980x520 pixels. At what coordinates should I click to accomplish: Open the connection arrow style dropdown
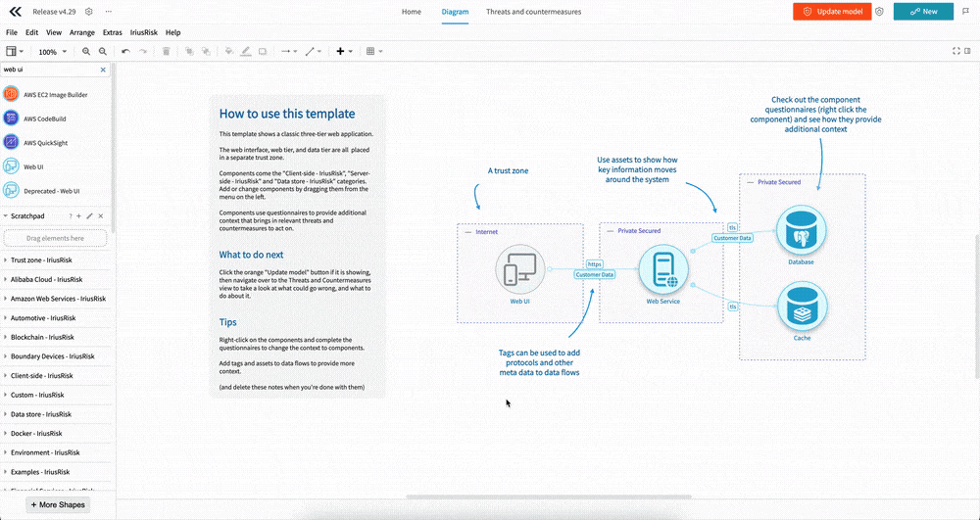tap(289, 51)
